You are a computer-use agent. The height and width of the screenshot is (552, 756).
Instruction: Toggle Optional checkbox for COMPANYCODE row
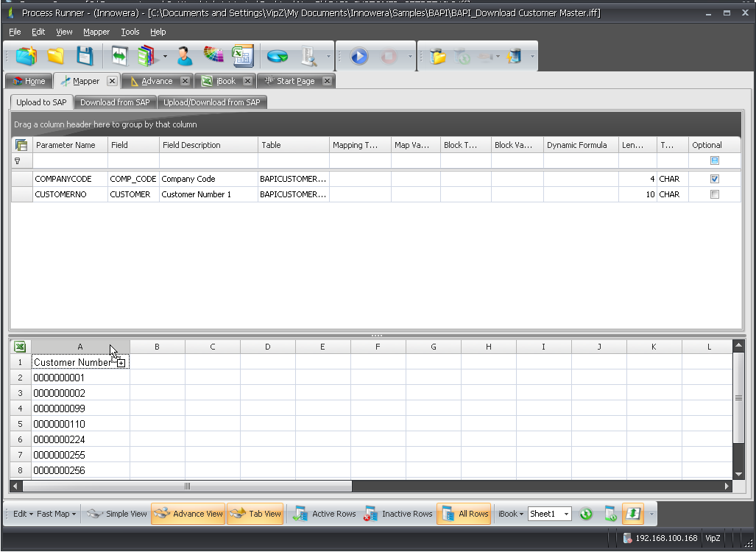(x=714, y=179)
